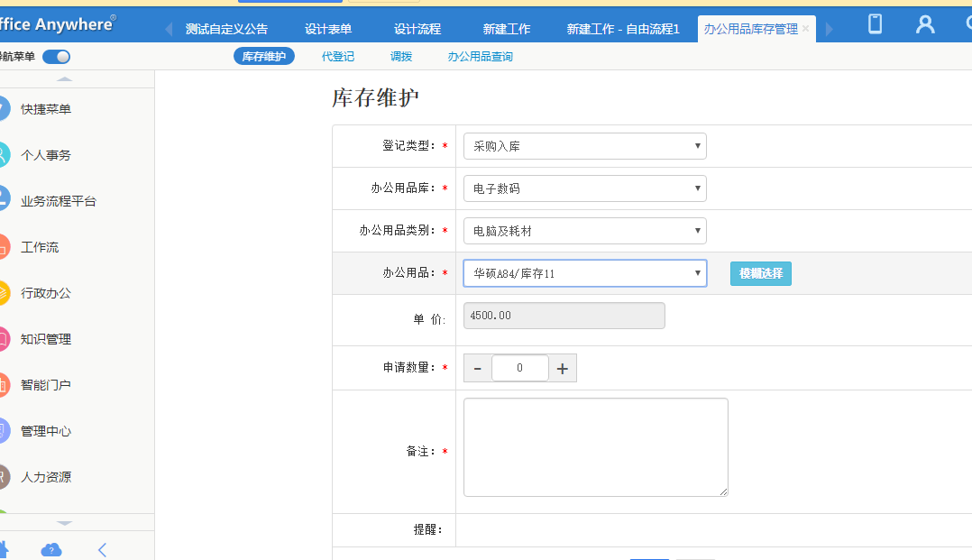Screen dimensions: 972x560
Task: Close the 办公用品库存管理 tab
Action: (x=806, y=29)
